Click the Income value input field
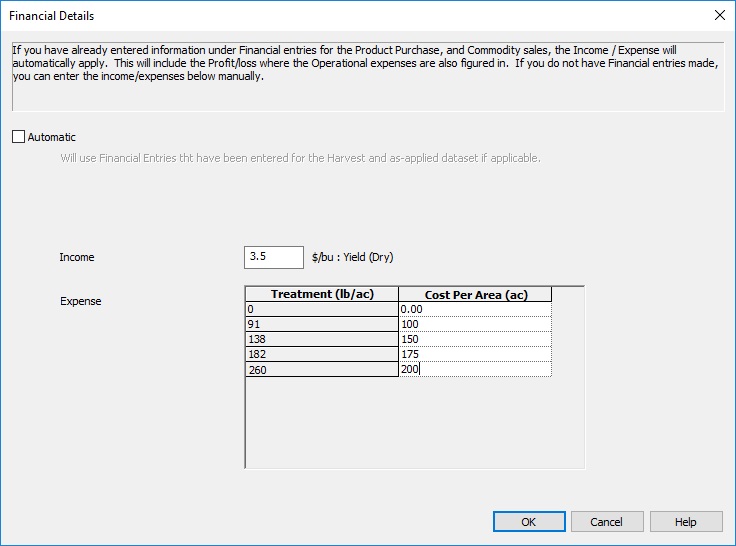The image size is (736, 546). (273, 257)
